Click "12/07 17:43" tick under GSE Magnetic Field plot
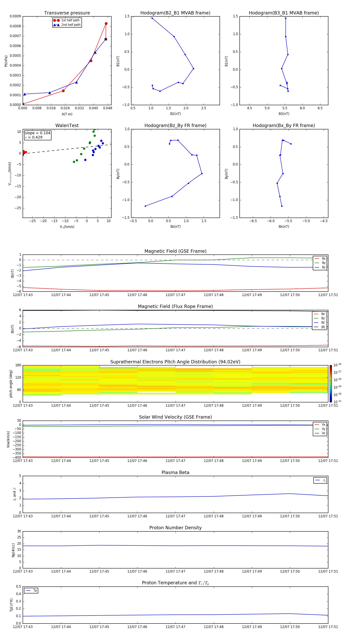 point(23,295)
